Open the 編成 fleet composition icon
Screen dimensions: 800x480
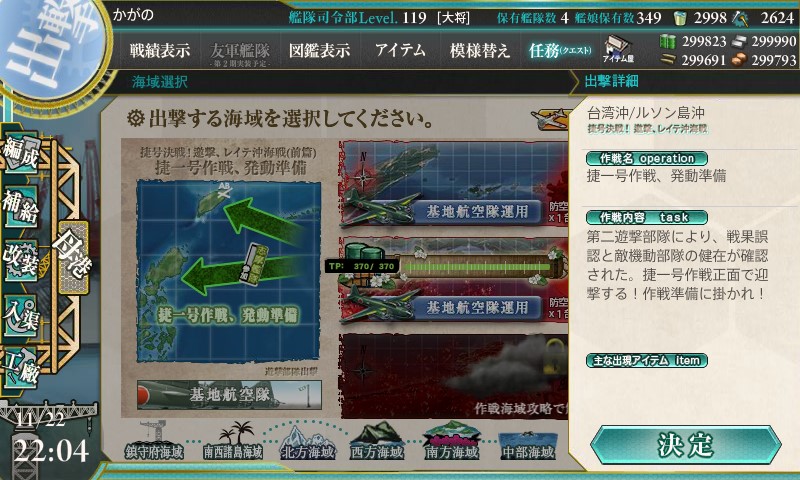[x=21, y=153]
